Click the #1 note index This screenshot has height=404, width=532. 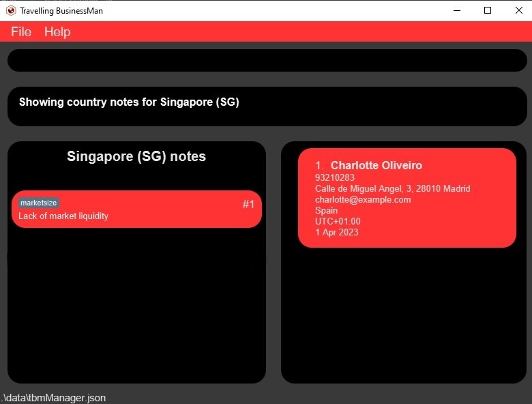248,204
